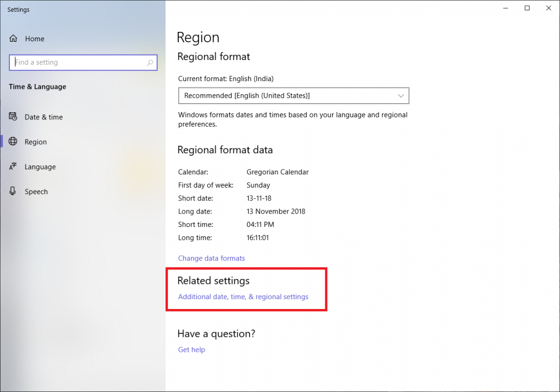Click the dropdown chevron for English (United States)
This screenshot has width=560, height=392.
401,95
